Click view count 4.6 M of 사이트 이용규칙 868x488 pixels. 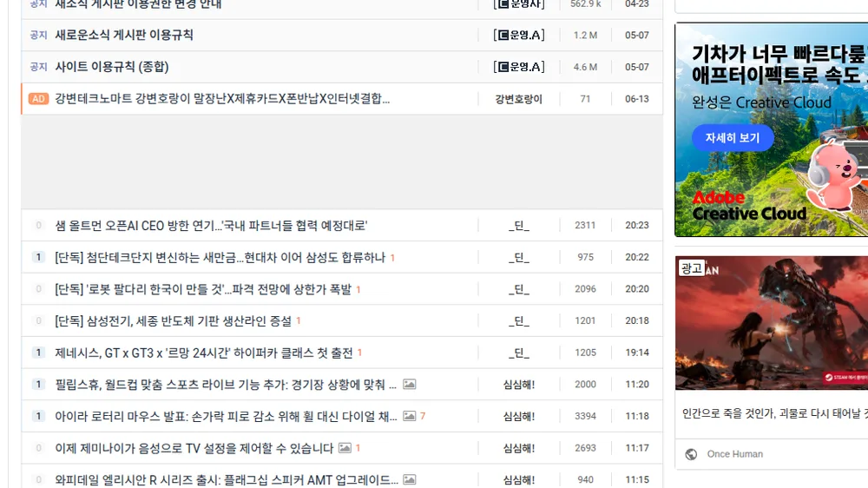(x=585, y=67)
